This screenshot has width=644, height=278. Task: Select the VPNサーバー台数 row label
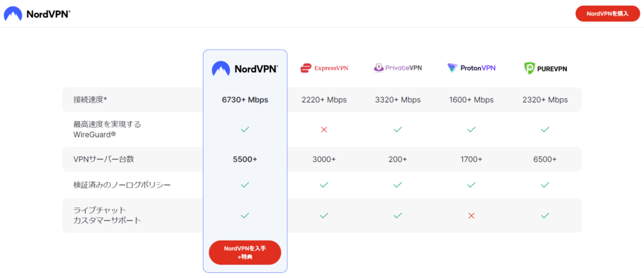103,159
